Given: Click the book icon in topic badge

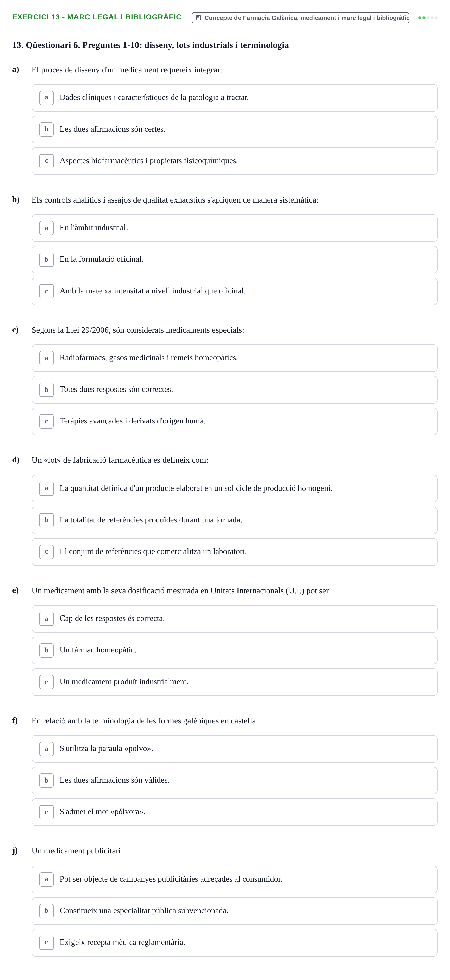Looking at the screenshot, I should (x=198, y=18).
